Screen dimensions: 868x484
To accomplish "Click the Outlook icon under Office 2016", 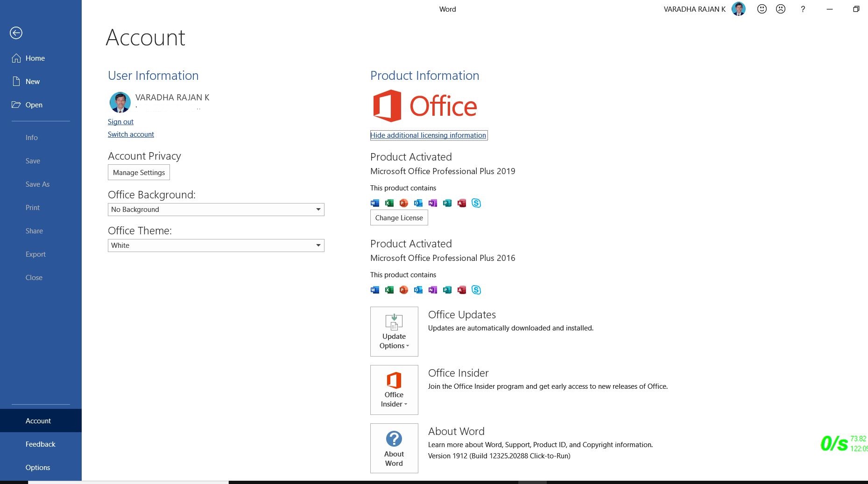I will point(418,290).
